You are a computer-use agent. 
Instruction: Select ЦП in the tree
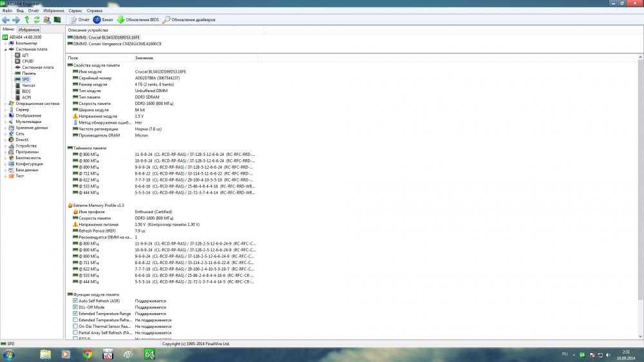(25, 55)
